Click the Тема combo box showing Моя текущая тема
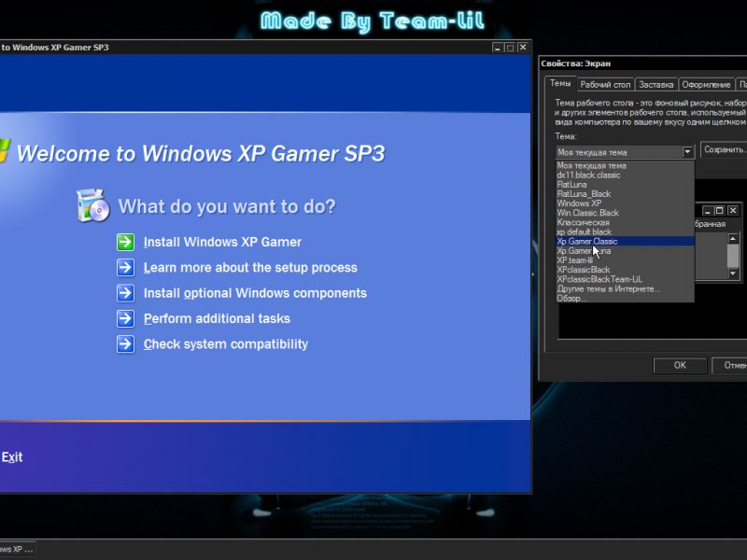The width and height of the screenshot is (747, 560). tap(625, 152)
